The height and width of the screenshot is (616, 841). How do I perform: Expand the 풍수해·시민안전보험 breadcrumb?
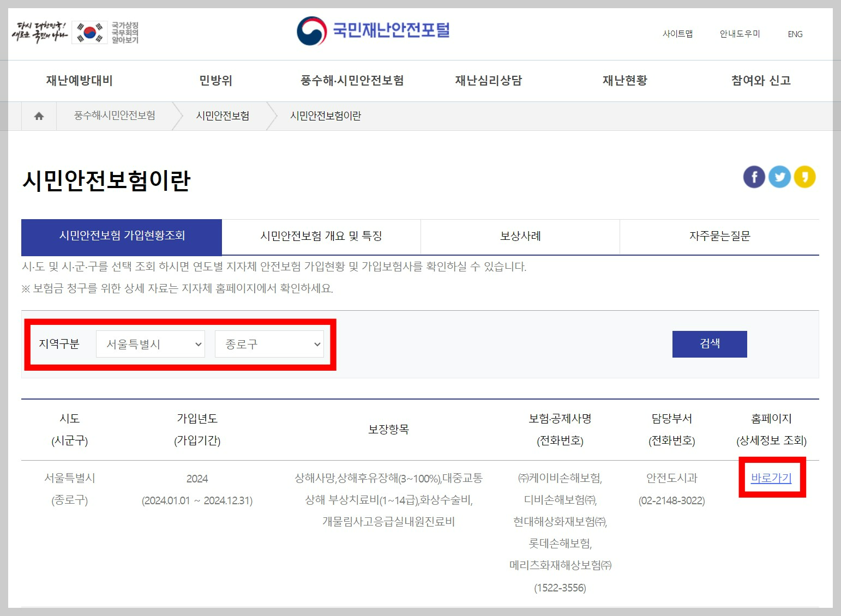[x=115, y=116]
